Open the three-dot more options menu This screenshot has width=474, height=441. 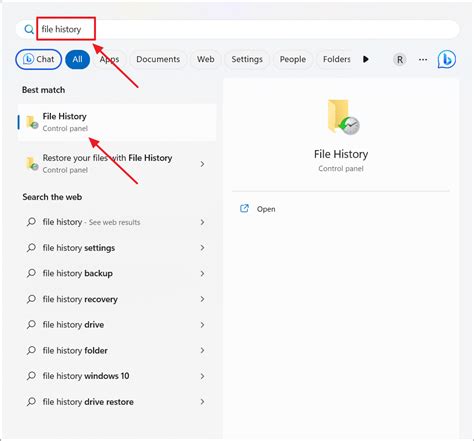point(423,60)
